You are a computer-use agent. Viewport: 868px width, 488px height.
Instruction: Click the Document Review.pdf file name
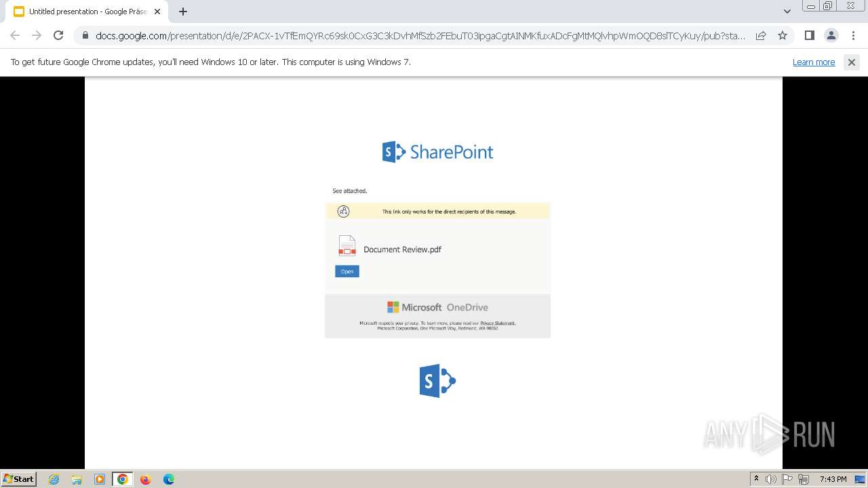pyautogui.click(x=402, y=249)
